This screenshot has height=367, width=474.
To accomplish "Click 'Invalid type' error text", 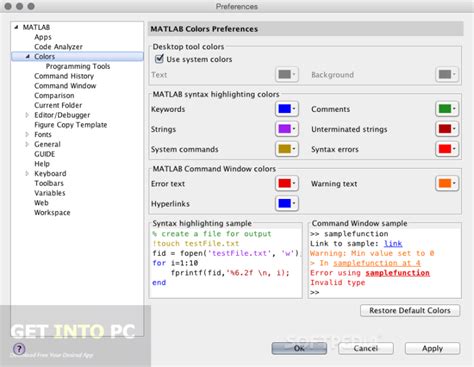I will (x=338, y=283).
